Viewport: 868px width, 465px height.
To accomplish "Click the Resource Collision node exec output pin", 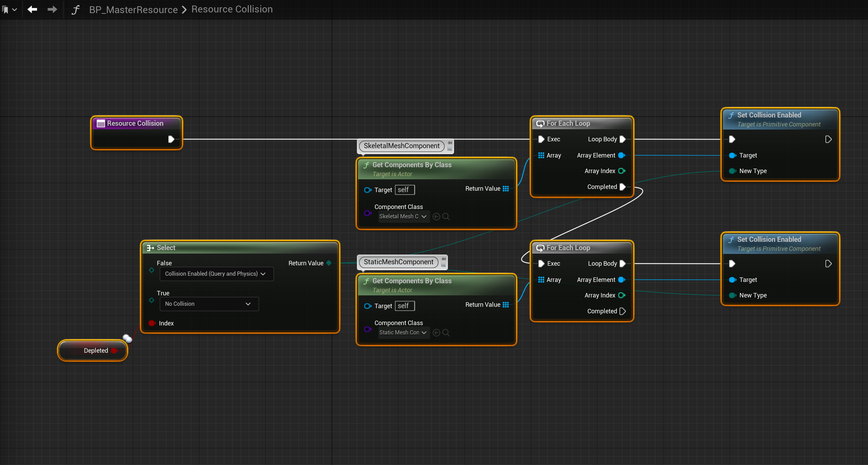I will pos(171,139).
